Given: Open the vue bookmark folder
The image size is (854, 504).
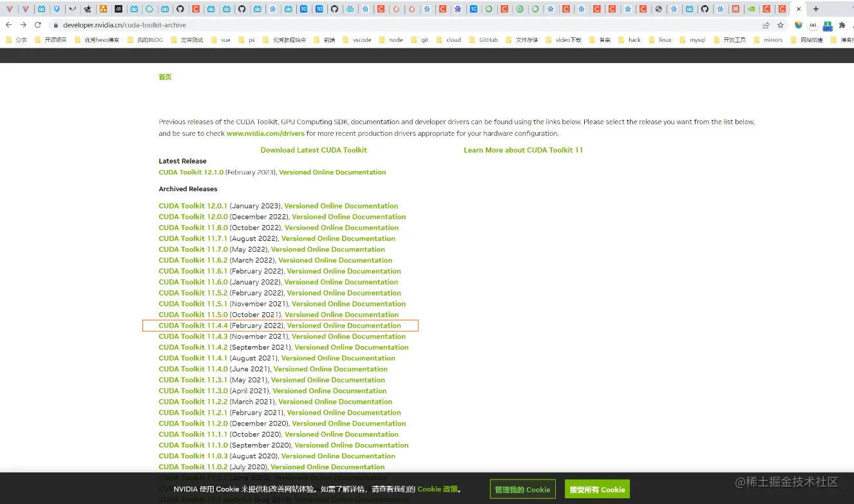Looking at the screenshot, I should 220,40.
